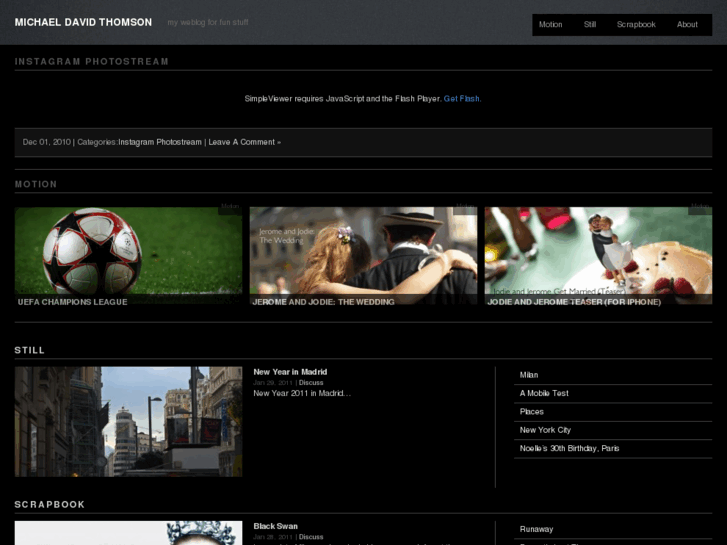This screenshot has height=545, width=727.
Task: Open the Black Swan crown image thumbnail
Action: click(x=128, y=533)
